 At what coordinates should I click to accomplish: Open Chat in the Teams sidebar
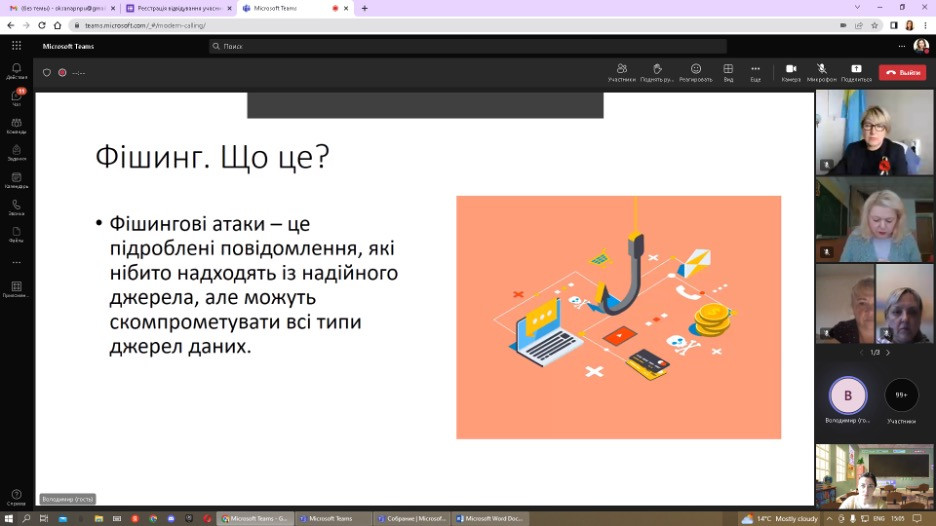pos(16,97)
